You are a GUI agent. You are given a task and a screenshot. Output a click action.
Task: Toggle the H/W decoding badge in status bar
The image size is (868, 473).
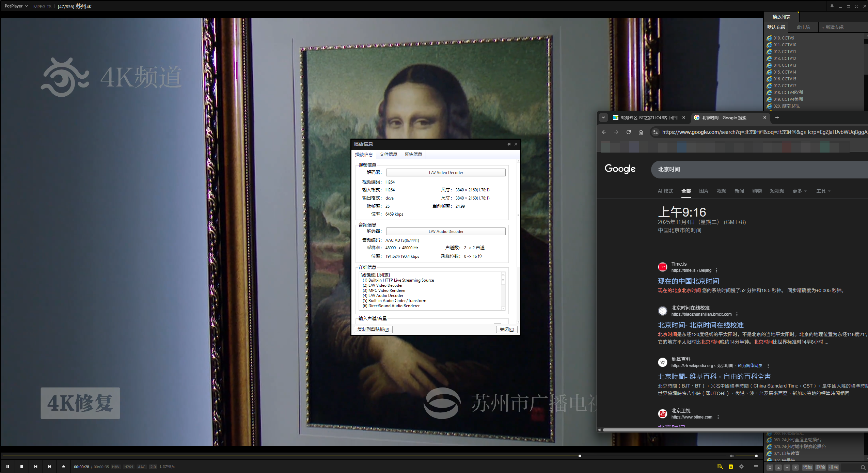click(x=115, y=467)
